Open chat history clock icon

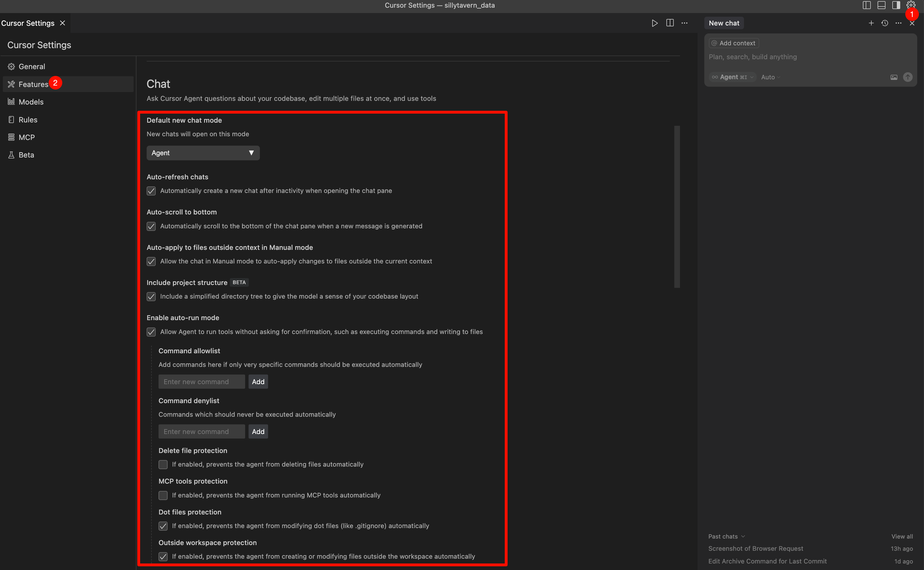tap(884, 23)
